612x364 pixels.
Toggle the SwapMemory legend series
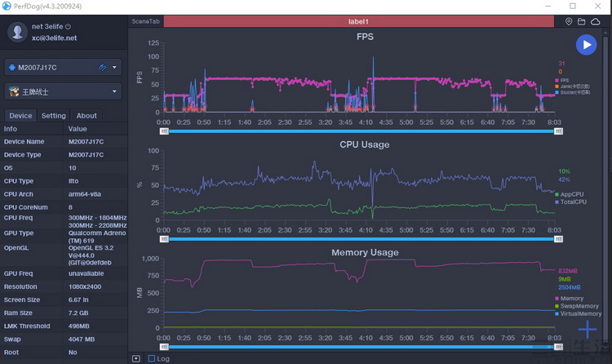(577, 306)
